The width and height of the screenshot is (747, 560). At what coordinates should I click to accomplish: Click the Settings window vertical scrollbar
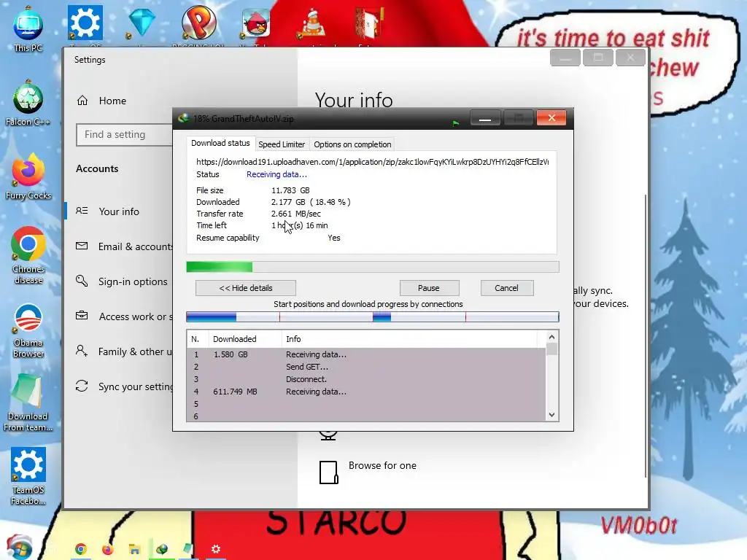646,335
